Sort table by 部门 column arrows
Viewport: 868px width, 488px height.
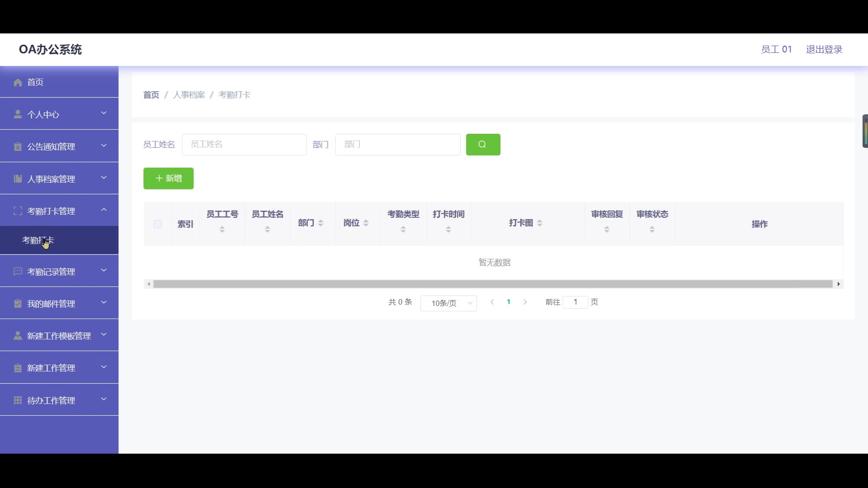coord(321,223)
